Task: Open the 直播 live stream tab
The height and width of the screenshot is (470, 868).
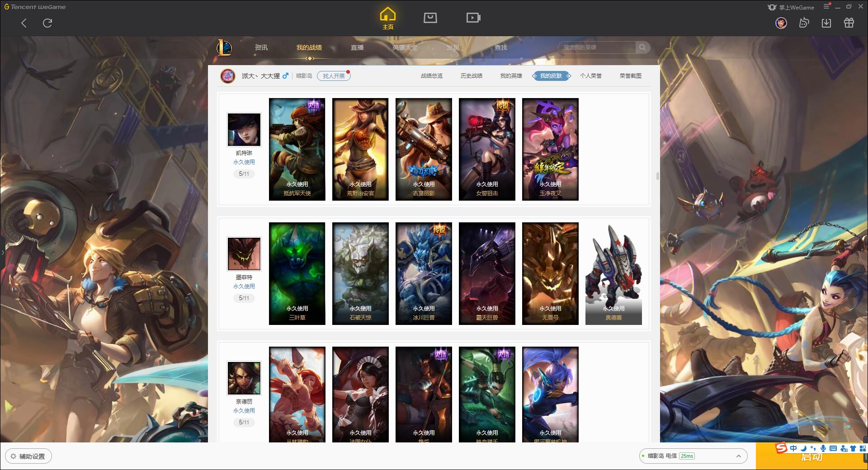Action: (357, 47)
